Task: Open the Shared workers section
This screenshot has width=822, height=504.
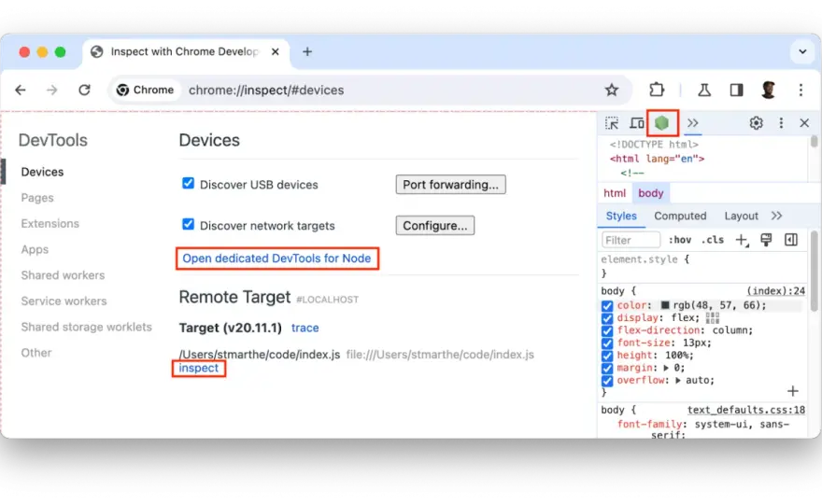Action: [x=63, y=275]
